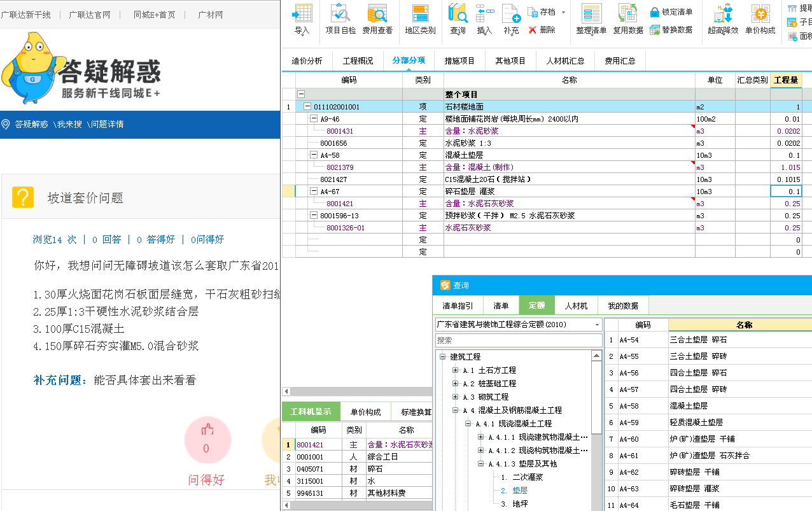Open 广联达官网 link
This screenshot has height=511, width=812.
90,15
